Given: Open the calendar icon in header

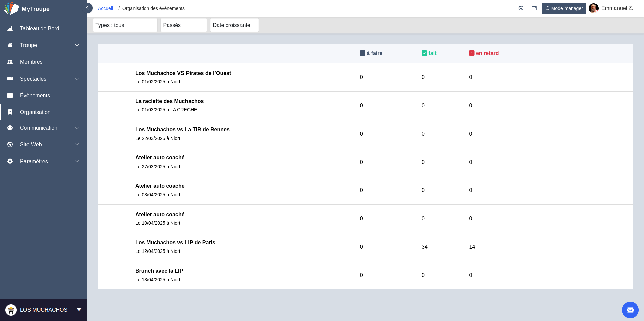Looking at the screenshot, I should tap(534, 8).
